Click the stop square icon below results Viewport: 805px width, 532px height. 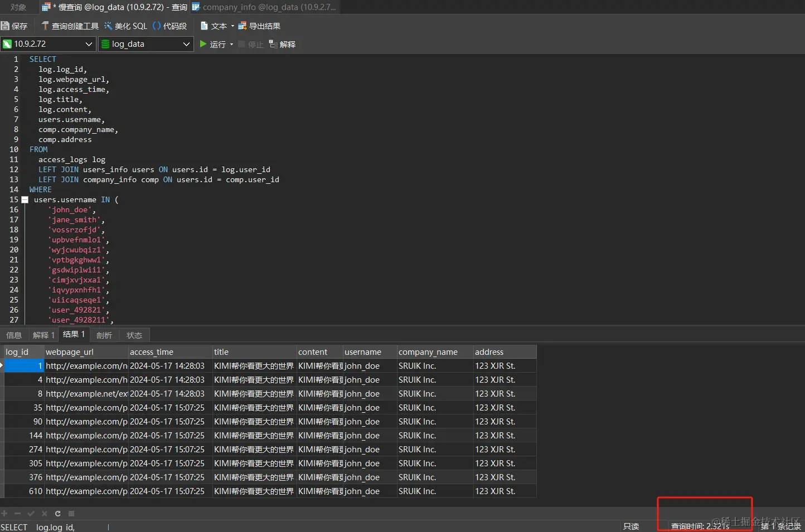[71, 514]
